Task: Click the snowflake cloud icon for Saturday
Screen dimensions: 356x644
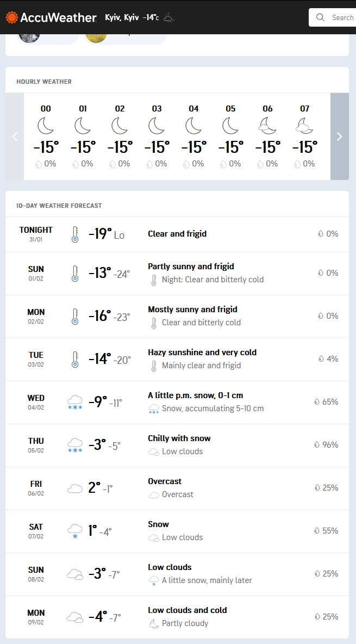Action: tap(75, 531)
